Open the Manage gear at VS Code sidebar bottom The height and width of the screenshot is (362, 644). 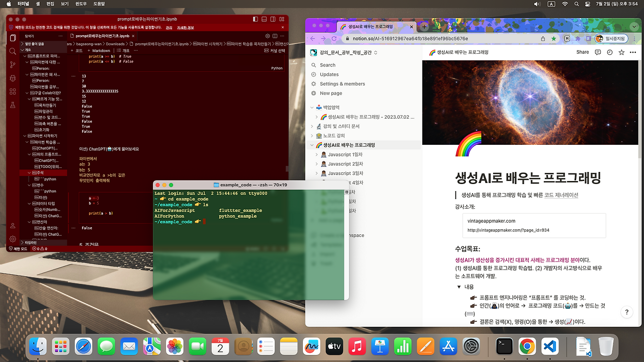[x=13, y=239]
